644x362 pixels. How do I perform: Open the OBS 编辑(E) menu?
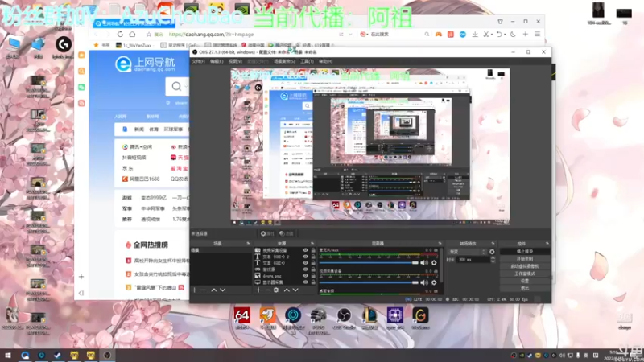tap(217, 61)
